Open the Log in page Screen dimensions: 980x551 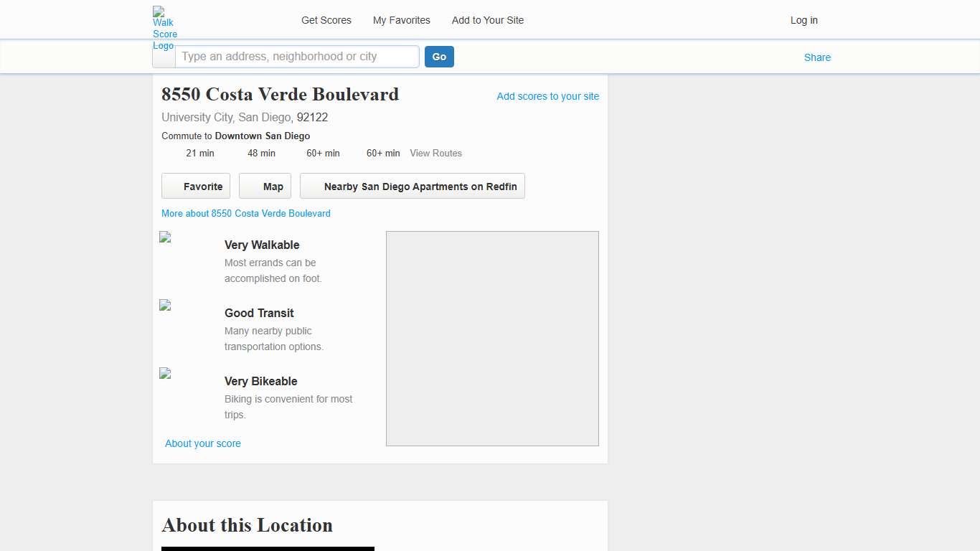tap(804, 20)
